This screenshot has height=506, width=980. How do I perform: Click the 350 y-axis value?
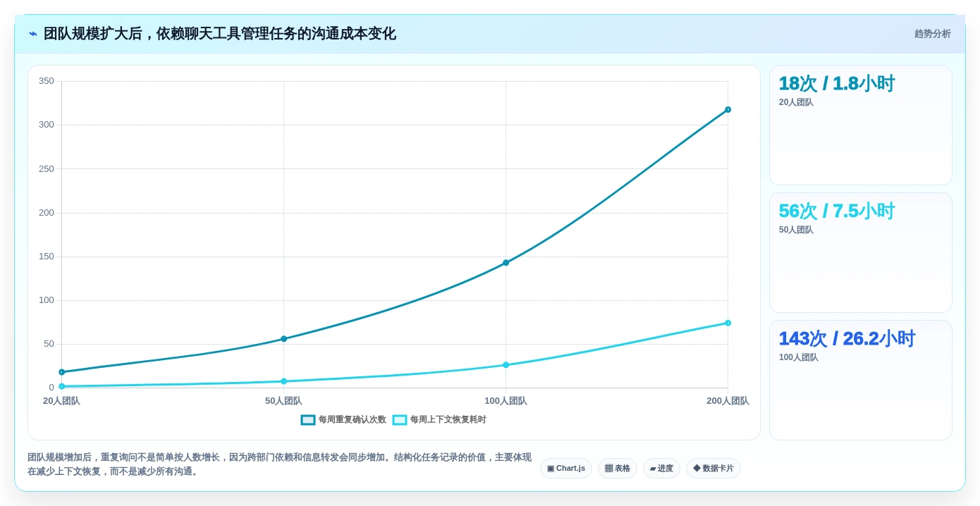47,81
